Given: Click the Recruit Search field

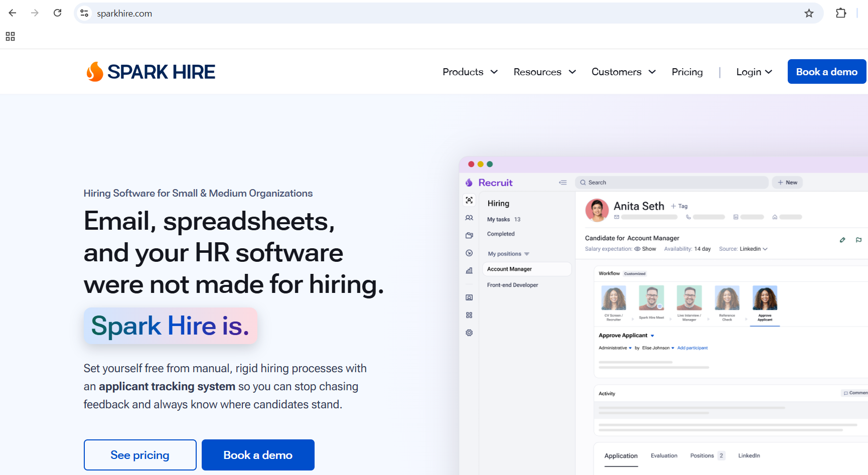Looking at the screenshot, I should [672, 183].
